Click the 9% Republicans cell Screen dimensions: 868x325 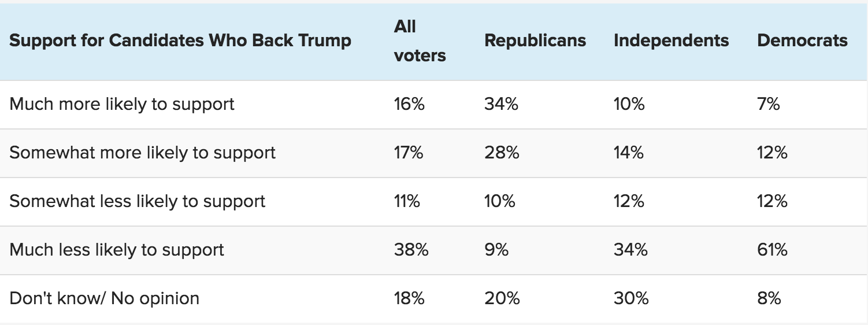(x=496, y=250)
